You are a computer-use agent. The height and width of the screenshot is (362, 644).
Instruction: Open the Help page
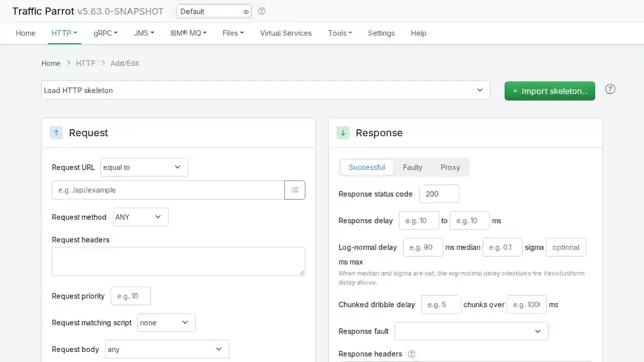pos(419,33)
